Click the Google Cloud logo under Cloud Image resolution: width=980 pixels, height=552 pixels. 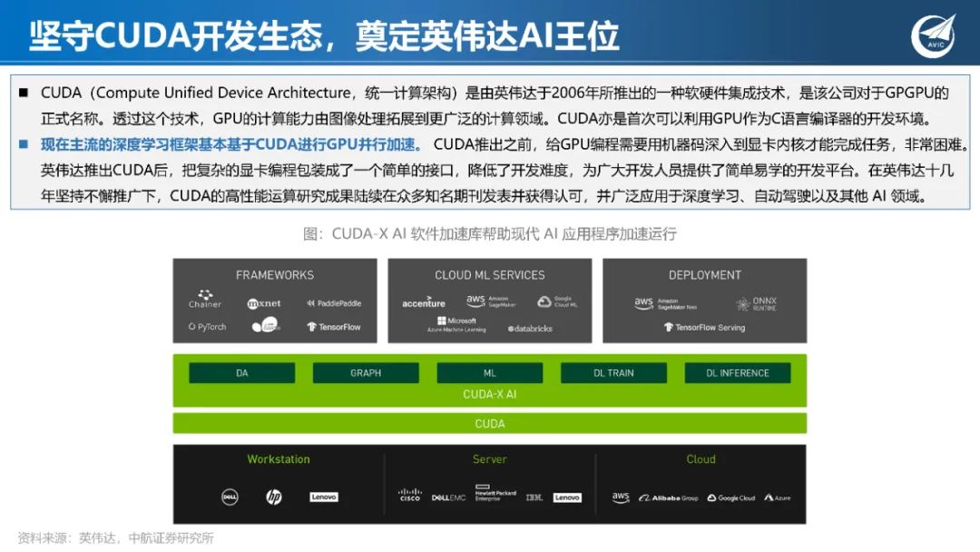pos(731,498)
